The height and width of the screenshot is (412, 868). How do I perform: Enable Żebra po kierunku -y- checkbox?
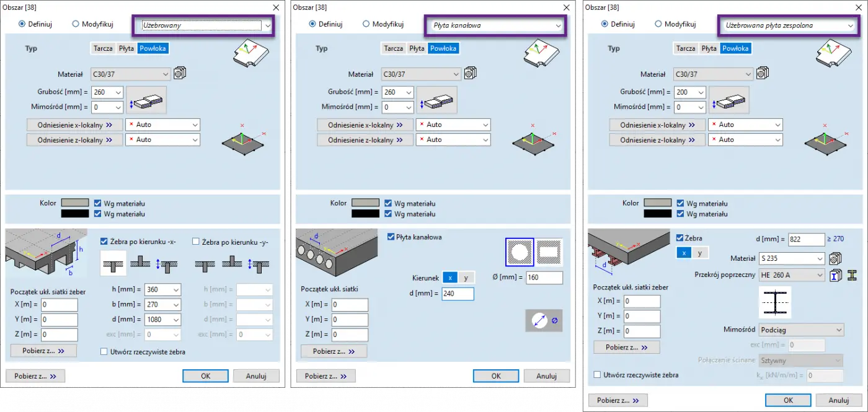(197, 242)
